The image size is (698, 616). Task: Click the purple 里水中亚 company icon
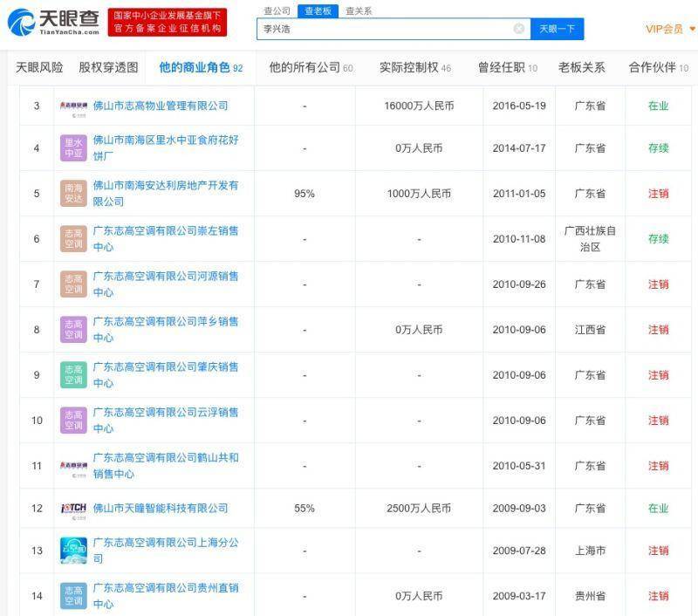pyautogui.click(x=73, y=147)
